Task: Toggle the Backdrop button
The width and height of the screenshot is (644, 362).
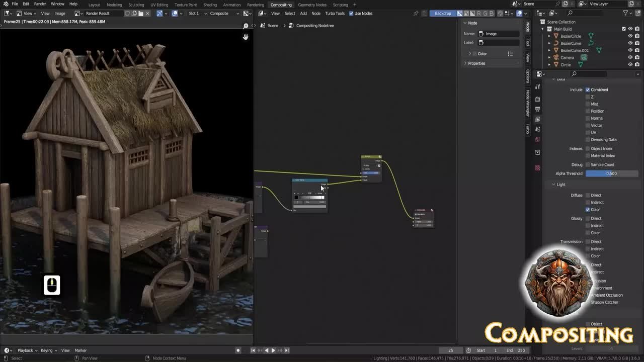Action: coord(443,14)
